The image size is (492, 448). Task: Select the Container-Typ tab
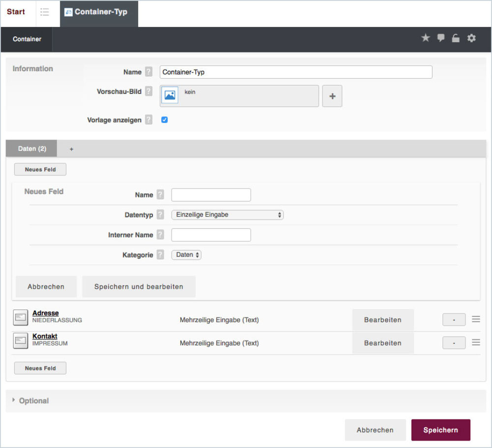(99, 13)
